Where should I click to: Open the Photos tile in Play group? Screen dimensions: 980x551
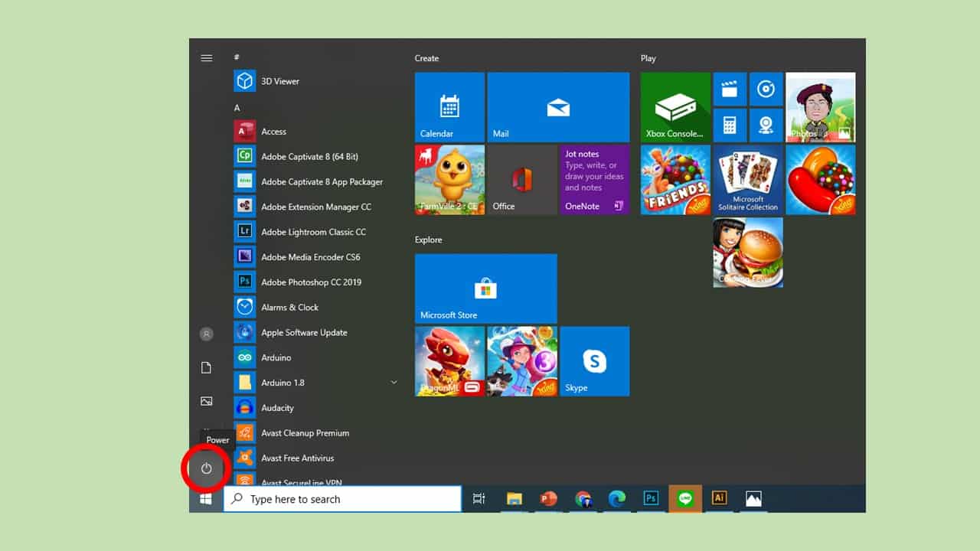click(x=821, y=107)
